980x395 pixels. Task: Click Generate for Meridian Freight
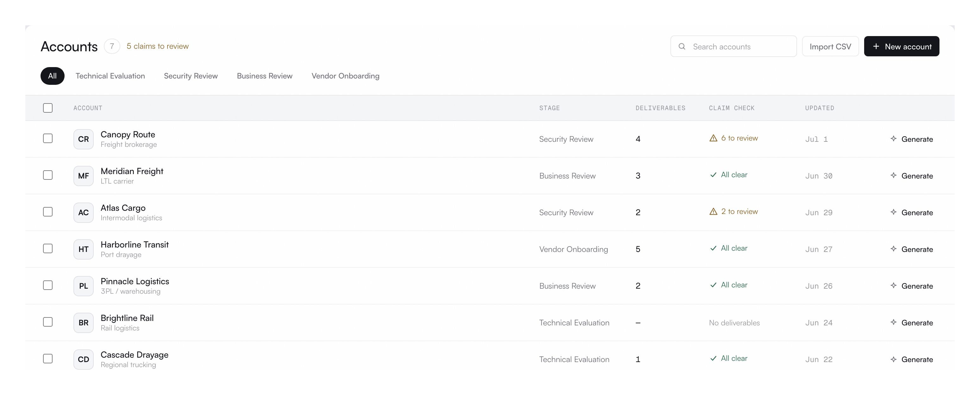click(912, 176)
